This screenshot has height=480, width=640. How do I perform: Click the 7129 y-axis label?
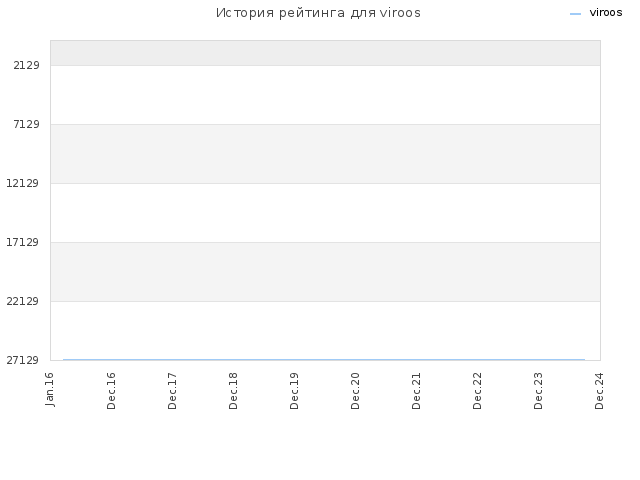point(26,124)
